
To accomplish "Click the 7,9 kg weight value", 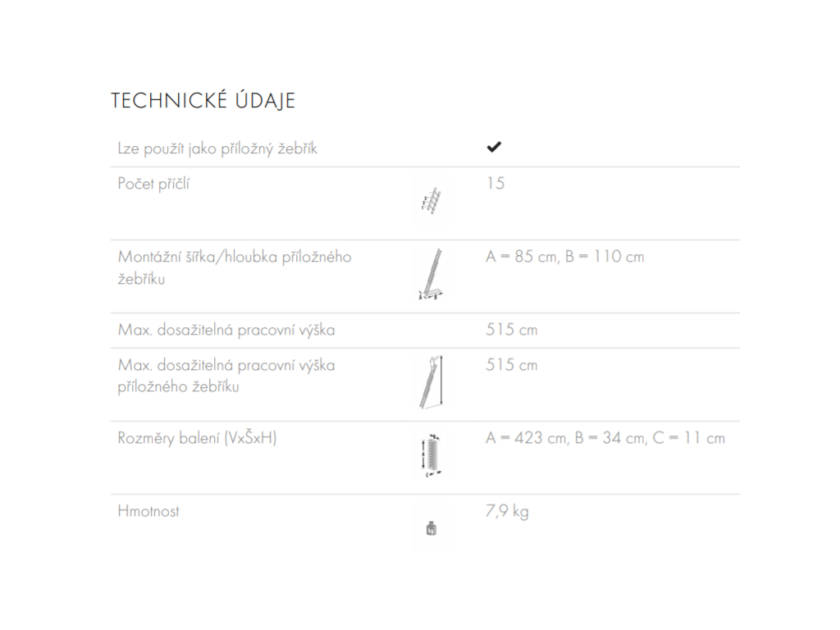I will point(507,512).
